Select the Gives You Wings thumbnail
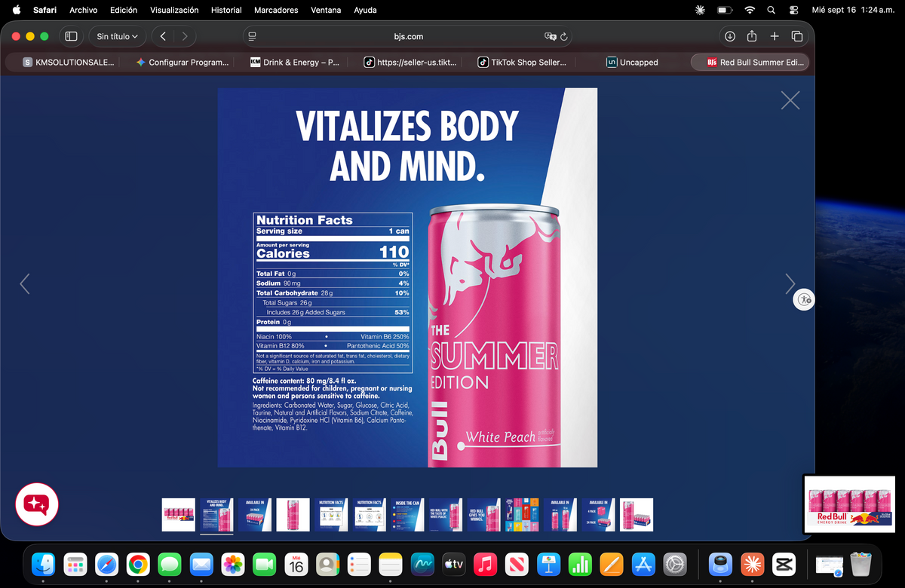Viewport: 905px width, 588px height. click(x=484, y=515)
